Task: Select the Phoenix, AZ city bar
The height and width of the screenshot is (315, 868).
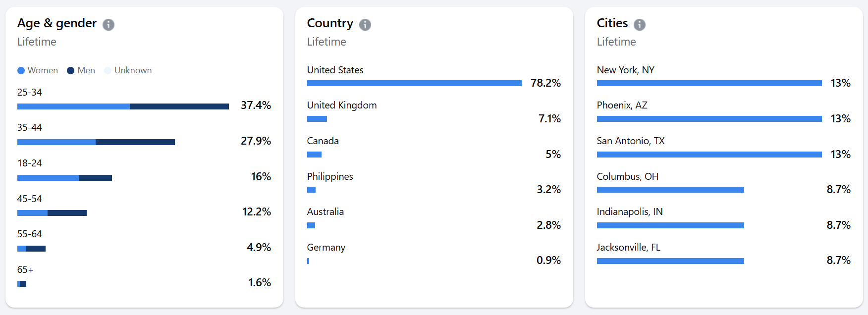Action: point(709,119)
